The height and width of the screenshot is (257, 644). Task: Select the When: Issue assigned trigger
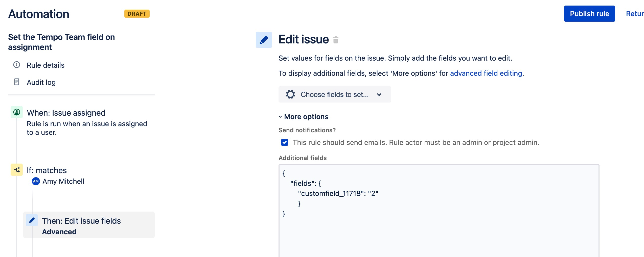[66, 113]
